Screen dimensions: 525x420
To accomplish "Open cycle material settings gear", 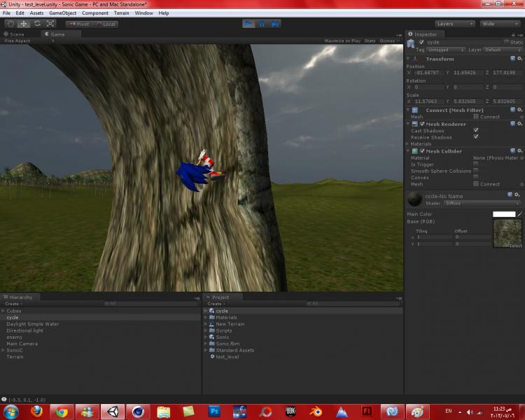I will pos(517,195).
